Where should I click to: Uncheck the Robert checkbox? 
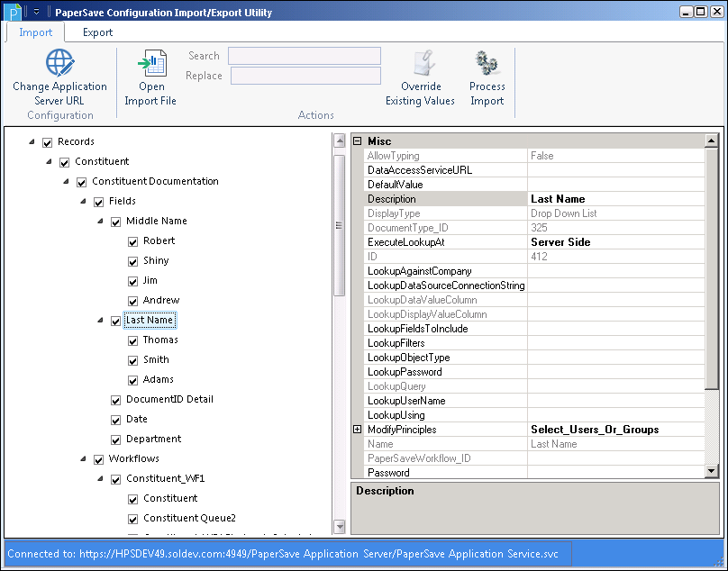point(132,242)
